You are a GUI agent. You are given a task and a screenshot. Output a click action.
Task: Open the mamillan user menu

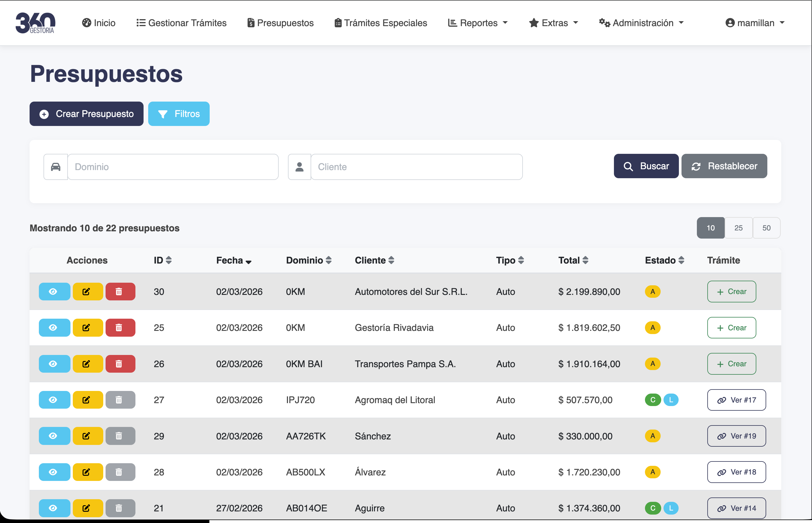point(755,23)
